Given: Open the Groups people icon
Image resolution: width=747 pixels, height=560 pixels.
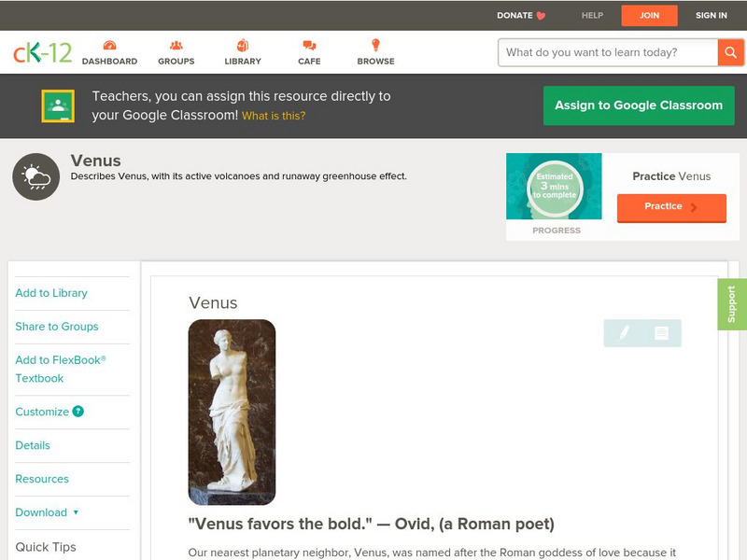Looking at the screenshot, I should 176,45.
